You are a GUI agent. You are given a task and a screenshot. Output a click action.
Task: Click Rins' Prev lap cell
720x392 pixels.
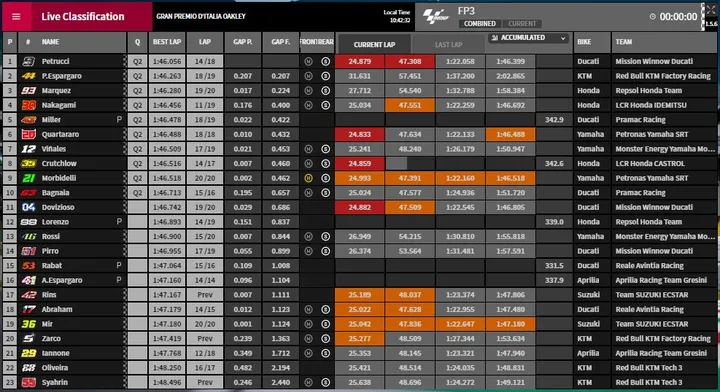tap(205, 295)
